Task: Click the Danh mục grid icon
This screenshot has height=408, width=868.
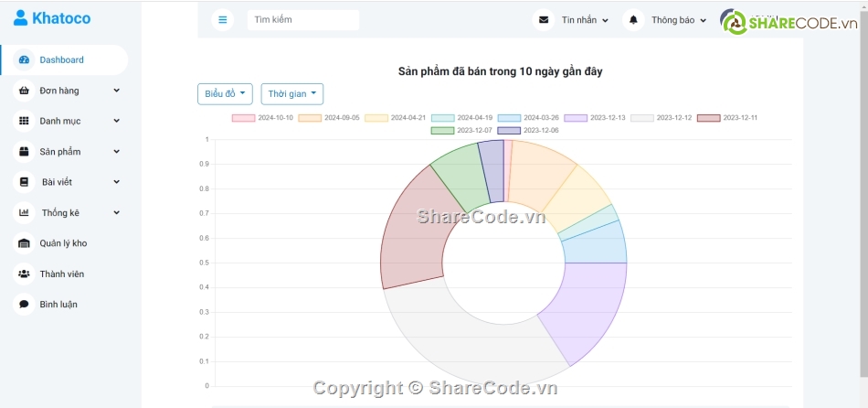Action: (x=24, y=121)
